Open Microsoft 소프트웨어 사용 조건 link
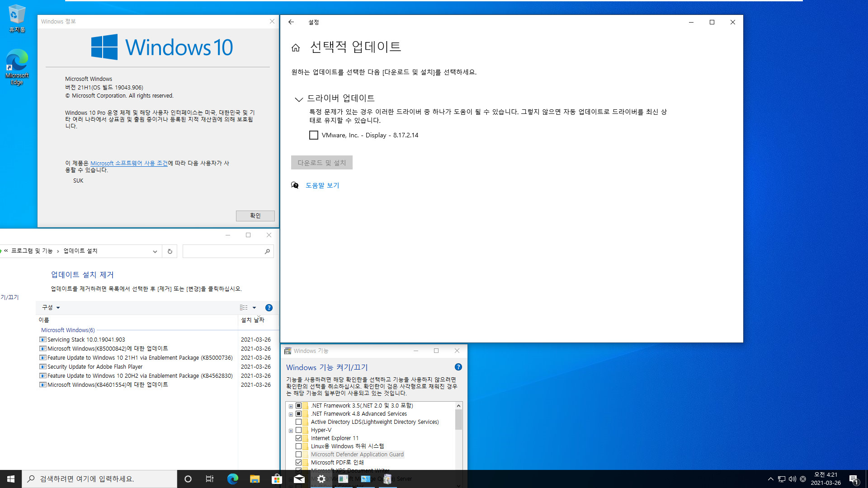Screen dimensions: 868x488 129,163
